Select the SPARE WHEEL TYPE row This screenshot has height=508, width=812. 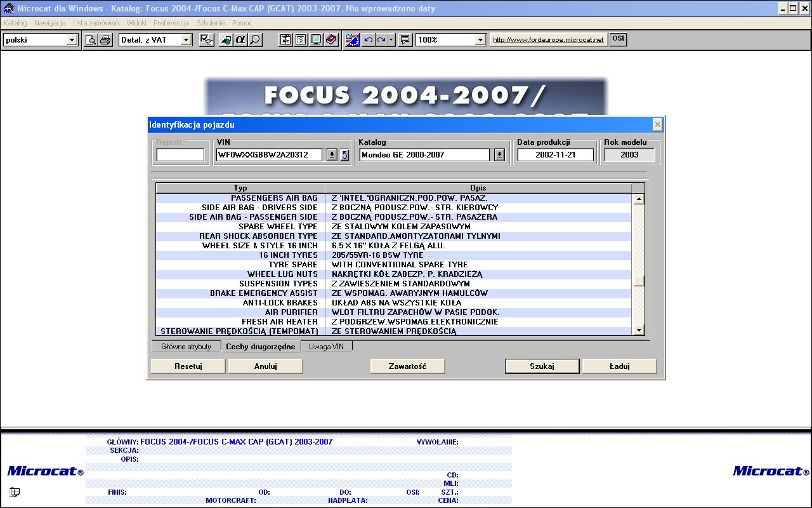[394, 227]
